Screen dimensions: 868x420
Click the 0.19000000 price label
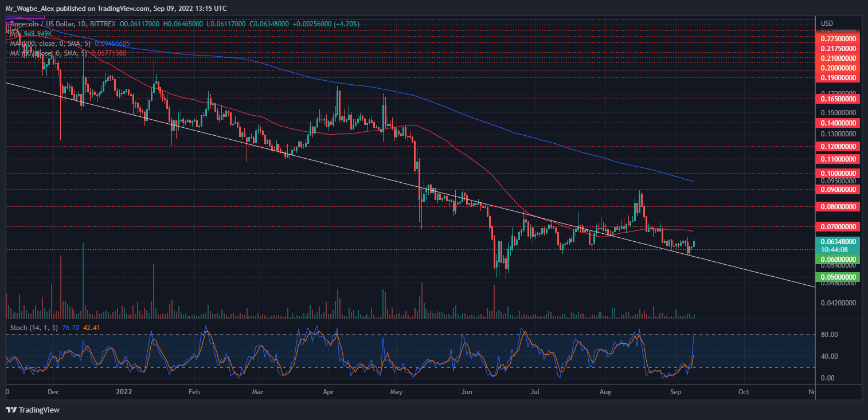coord(839,77)
